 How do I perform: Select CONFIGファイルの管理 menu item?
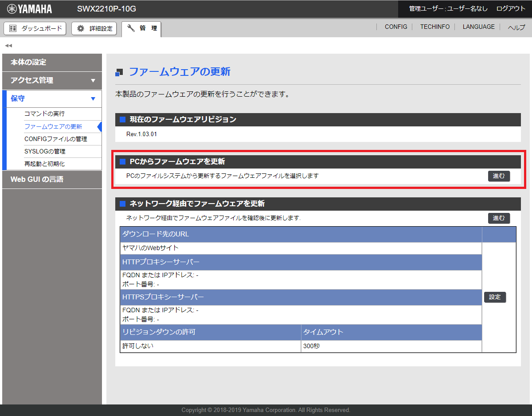coord(55,139)
